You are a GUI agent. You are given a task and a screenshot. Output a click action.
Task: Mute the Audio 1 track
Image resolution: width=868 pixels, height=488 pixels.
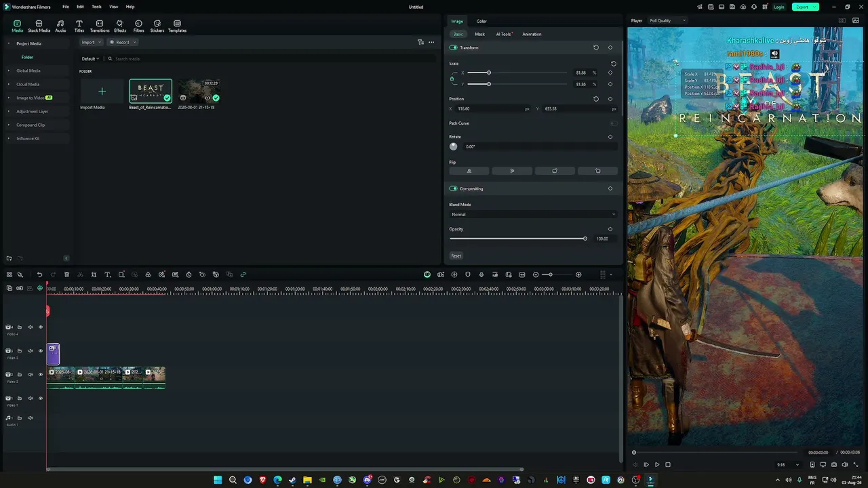(x=30, y=418)
